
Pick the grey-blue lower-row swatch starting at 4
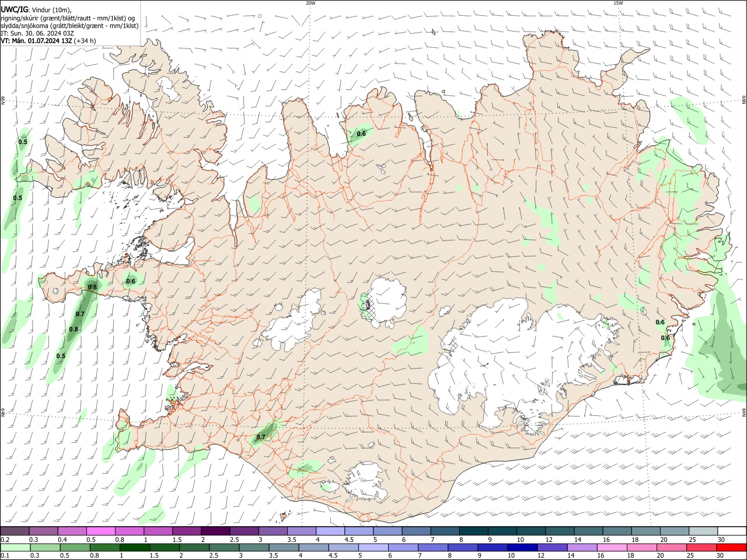point(313,547)
